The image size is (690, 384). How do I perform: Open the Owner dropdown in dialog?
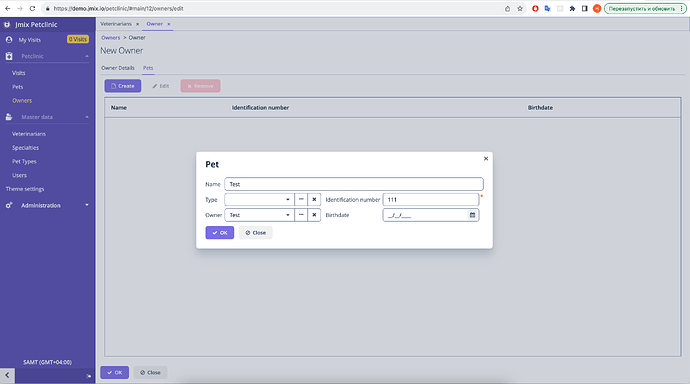[288, 215]
